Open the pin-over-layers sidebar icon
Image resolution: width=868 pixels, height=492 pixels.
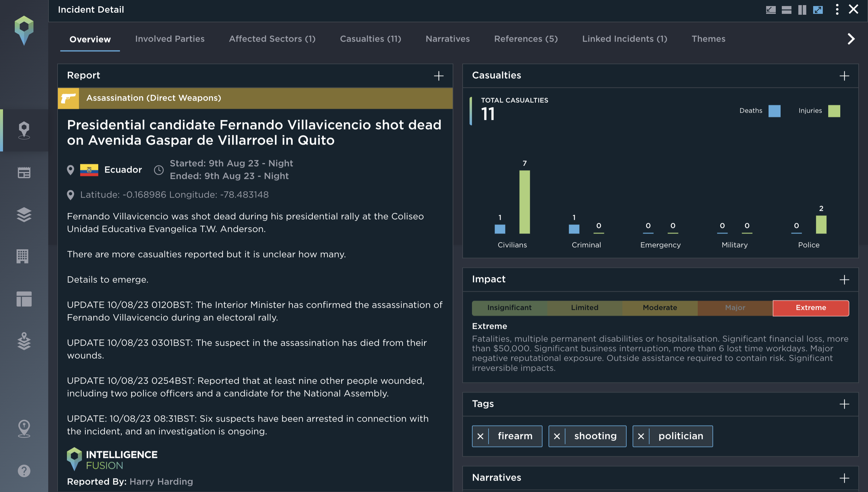(x=24, y=341)
